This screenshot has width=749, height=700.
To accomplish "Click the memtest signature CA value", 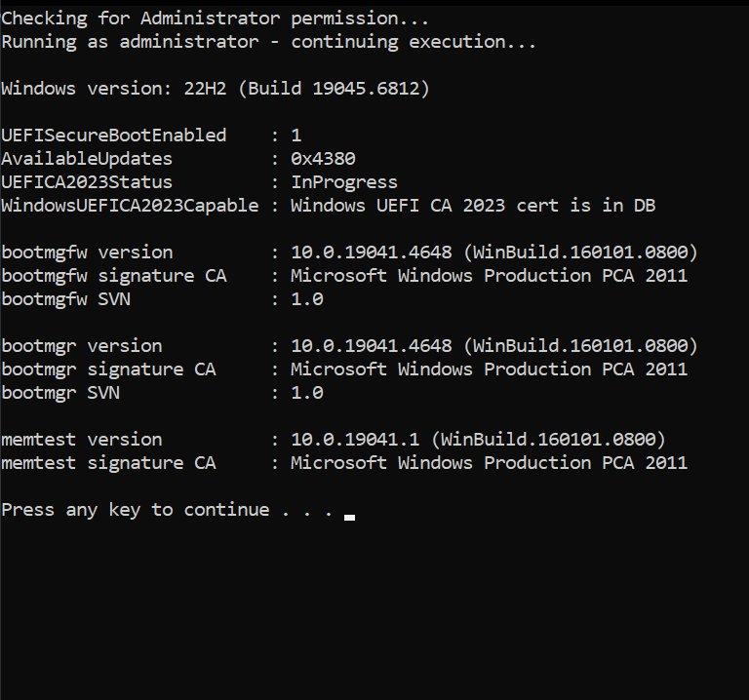I will pos(489,463).
